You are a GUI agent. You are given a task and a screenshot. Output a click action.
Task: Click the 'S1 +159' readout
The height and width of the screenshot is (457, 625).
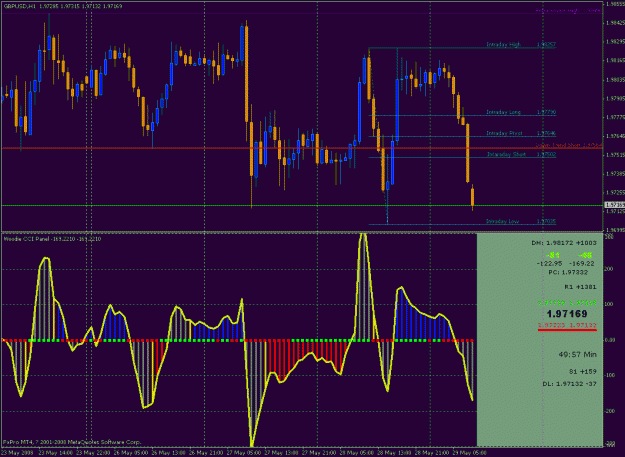pos(583,372)
